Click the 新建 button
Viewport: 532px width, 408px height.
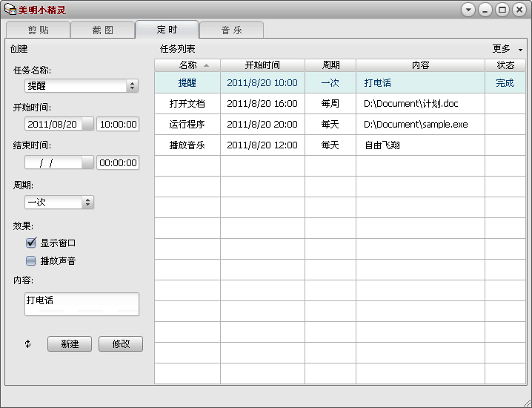tap(70, 343)
